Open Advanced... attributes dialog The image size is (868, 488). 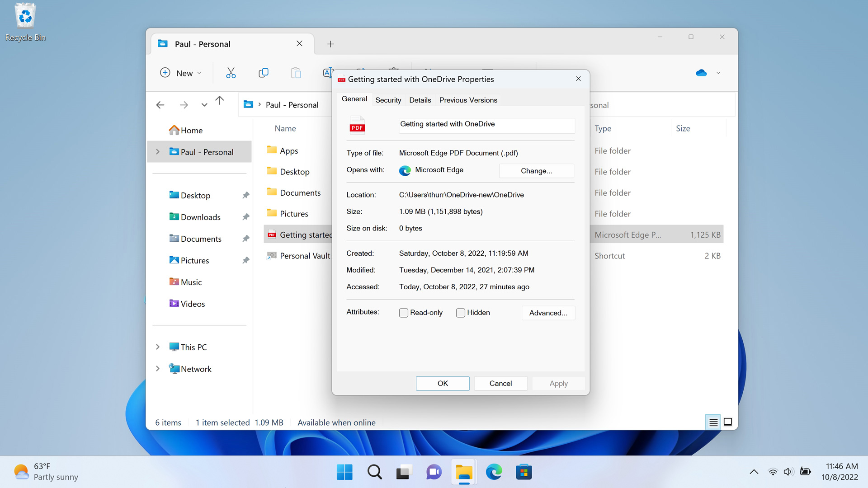pyautogui.click(x=548, y=313)
